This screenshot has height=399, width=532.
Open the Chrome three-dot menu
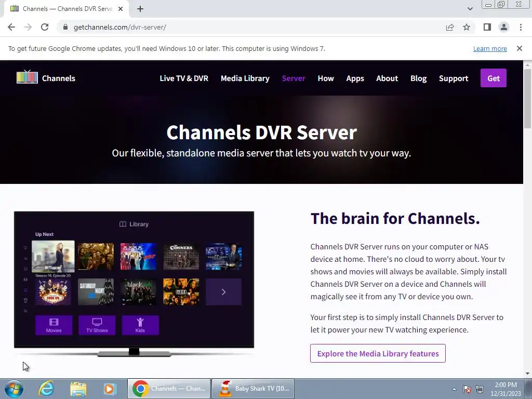[521, 27]
